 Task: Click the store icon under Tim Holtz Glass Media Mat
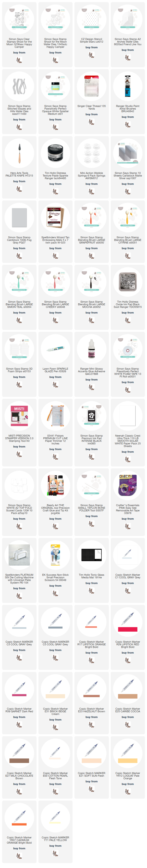click(91, 591)
